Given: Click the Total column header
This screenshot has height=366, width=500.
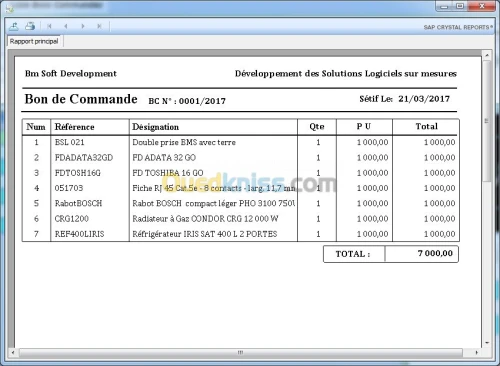Looking at the screenshot, I should (x=426, y=126).
